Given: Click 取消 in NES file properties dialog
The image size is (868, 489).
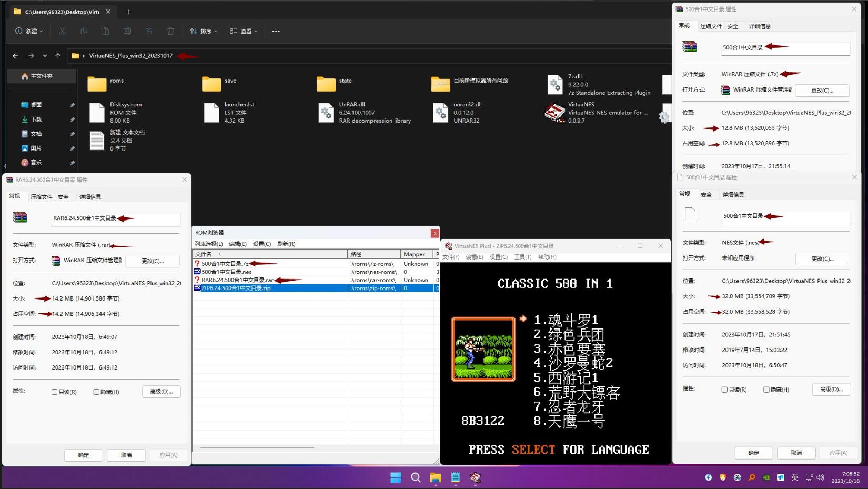Looking at the screenshot, I should [x=796, y=453].
